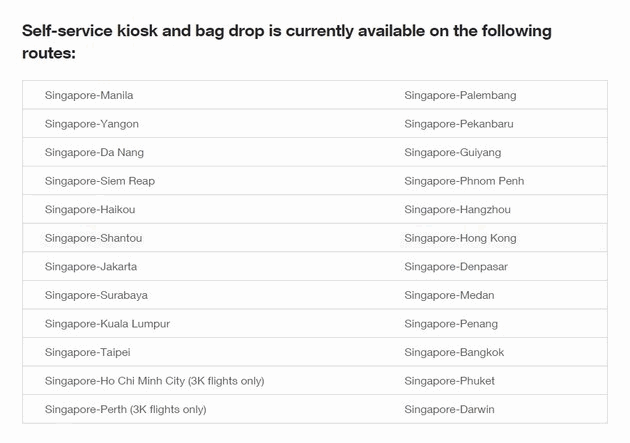
Task: Click the Singapore-Manila route cell
Action: tap(89, 95)
